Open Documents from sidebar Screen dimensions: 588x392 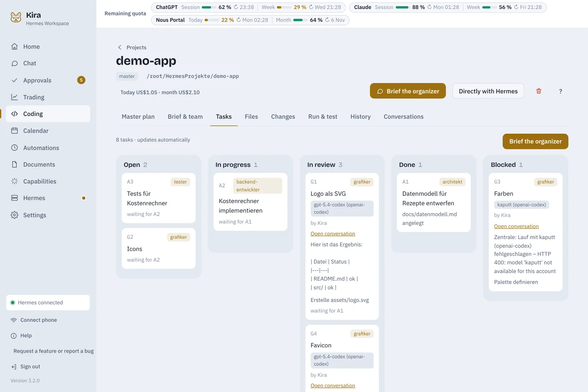pos(48,165)
